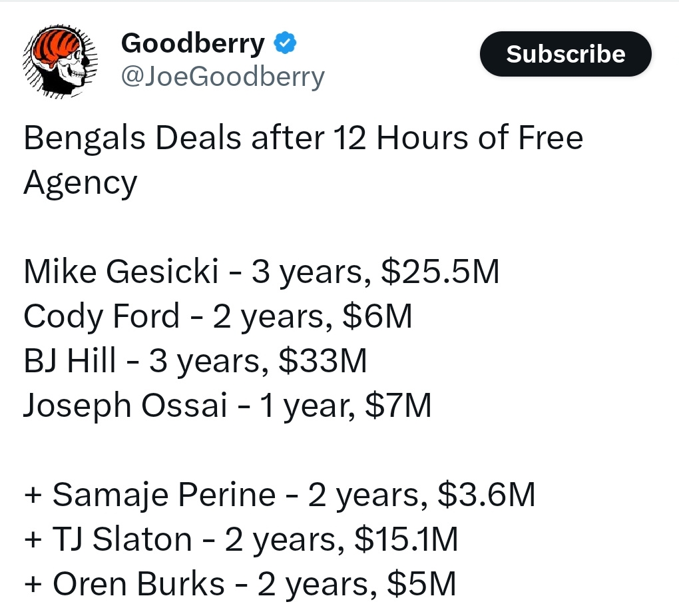Open the skull Bengals-helmet profile avatar
Image resolution: width=679 pixels, height=616 pixels.
point(60,61)
